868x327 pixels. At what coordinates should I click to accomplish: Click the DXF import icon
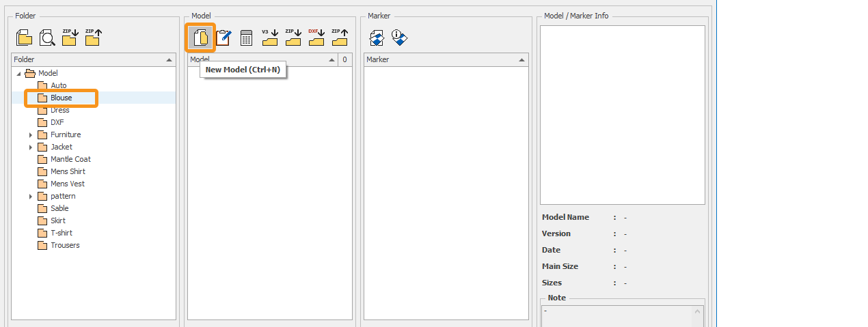[316, 38]
